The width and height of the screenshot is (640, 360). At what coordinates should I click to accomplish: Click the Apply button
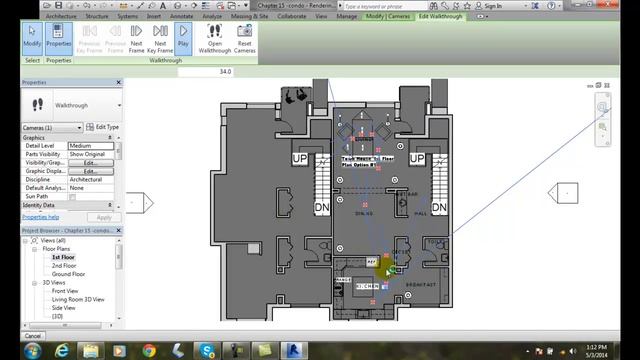tap(104, 218)
